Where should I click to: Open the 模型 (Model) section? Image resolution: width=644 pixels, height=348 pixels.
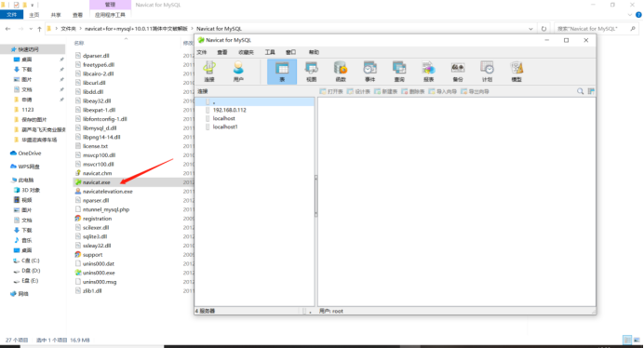coord(517,72)
